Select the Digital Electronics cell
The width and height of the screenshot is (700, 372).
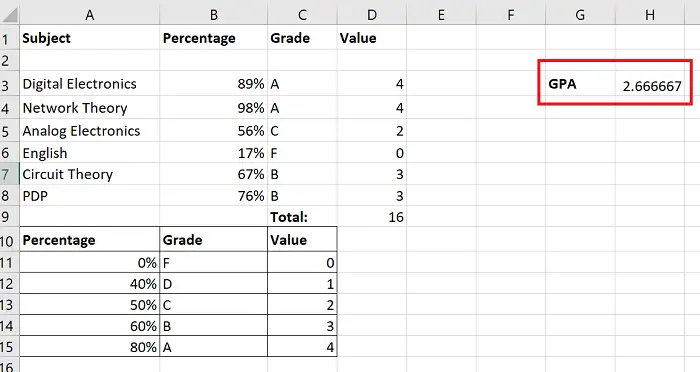click(89, 84)
